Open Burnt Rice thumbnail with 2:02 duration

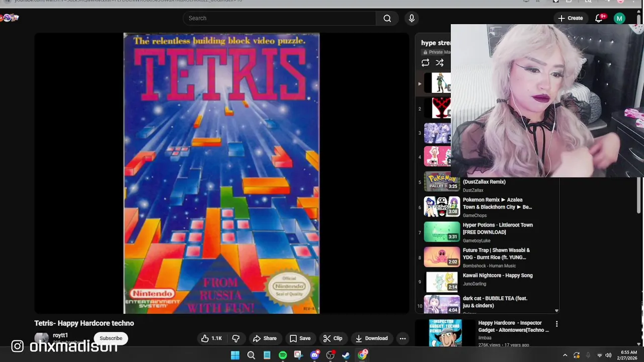click(x=442, y=257)
